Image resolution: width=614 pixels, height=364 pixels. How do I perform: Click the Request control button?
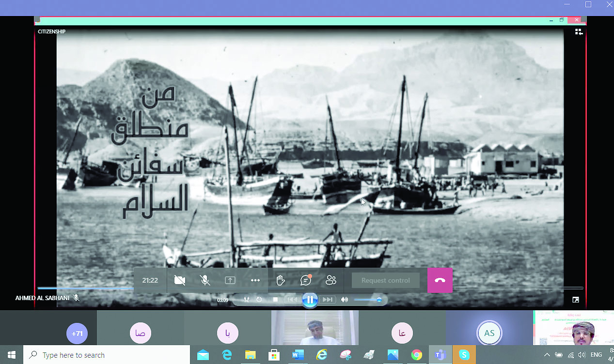click(385, 281)
